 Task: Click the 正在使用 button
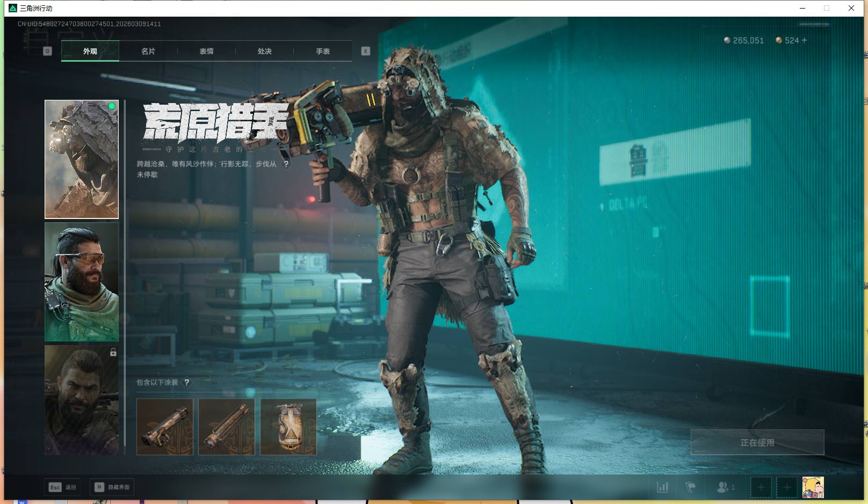point(757,442)
